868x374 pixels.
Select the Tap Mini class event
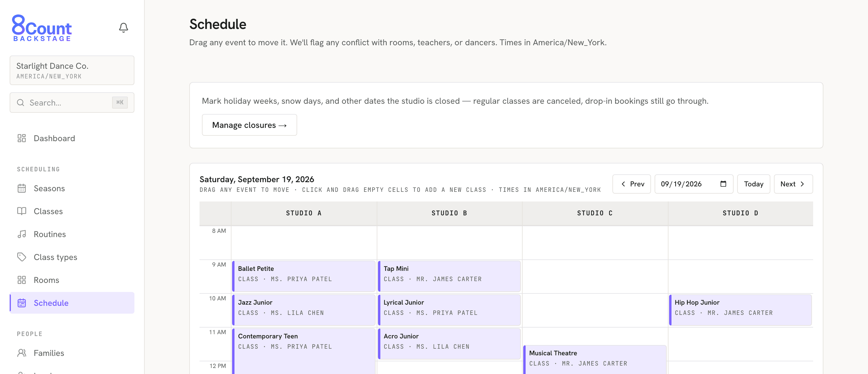click(x=449, y=276)
